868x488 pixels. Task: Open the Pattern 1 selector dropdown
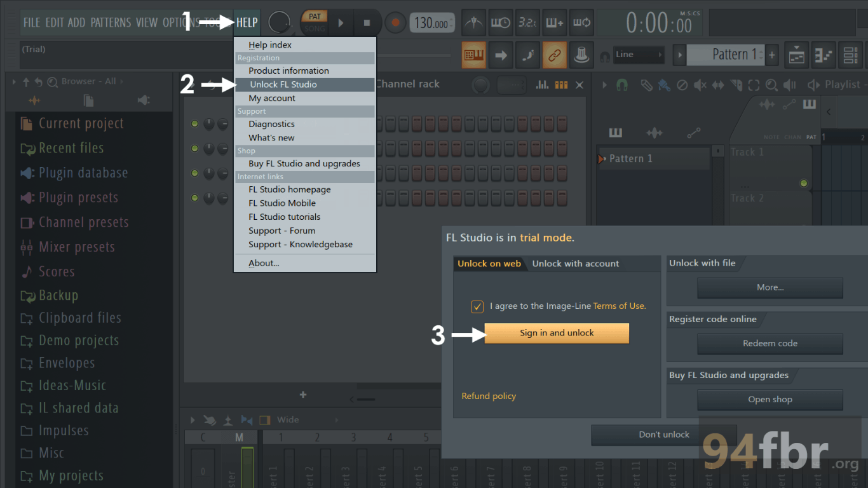[x=726, y=55]
